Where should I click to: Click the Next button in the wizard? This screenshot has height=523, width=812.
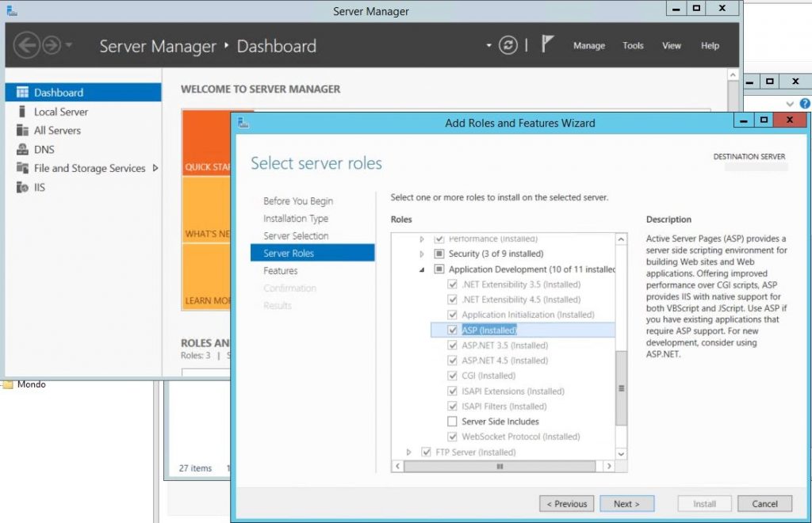click(x=626, y=503)
